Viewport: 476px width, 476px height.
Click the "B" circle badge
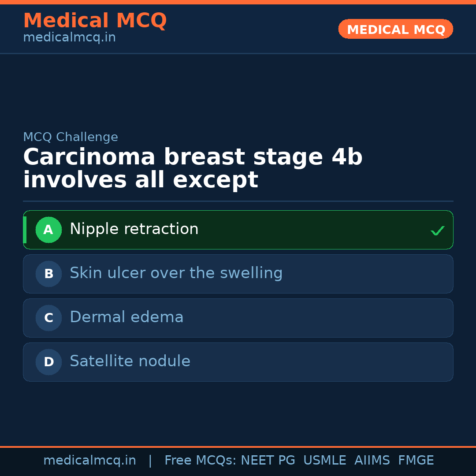[48, 274]
